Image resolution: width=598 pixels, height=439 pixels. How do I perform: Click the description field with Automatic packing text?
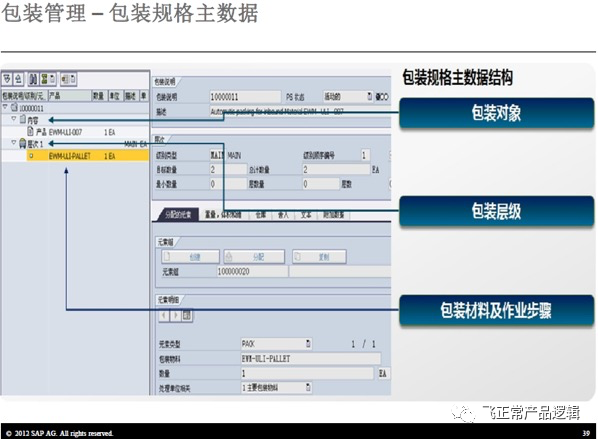(x=301, y=111)
